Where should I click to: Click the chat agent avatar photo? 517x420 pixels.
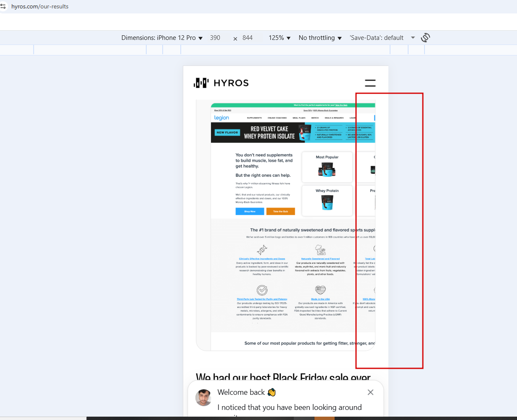click(x=203, y=398)
